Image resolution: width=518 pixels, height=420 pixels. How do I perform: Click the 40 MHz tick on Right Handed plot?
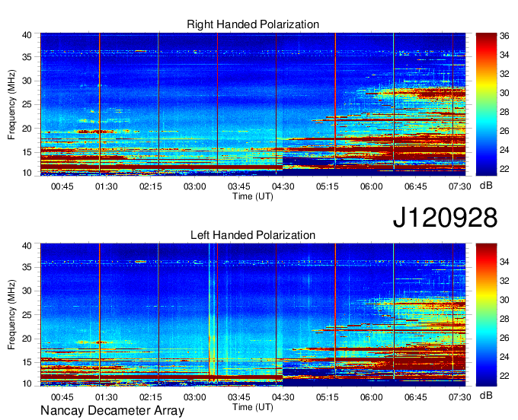(27, 35)
